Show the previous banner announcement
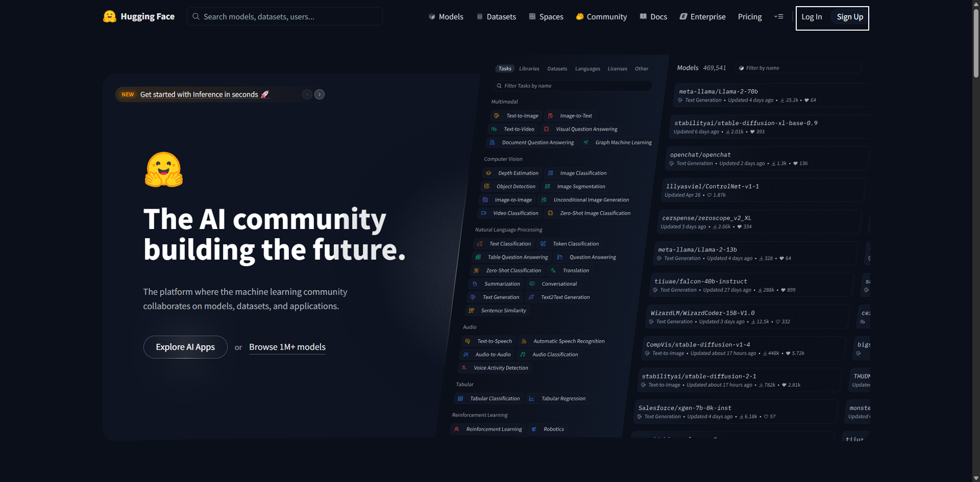The height and width of the screenshot is (482, 980). pyautogui.click(x=307, y=94)
